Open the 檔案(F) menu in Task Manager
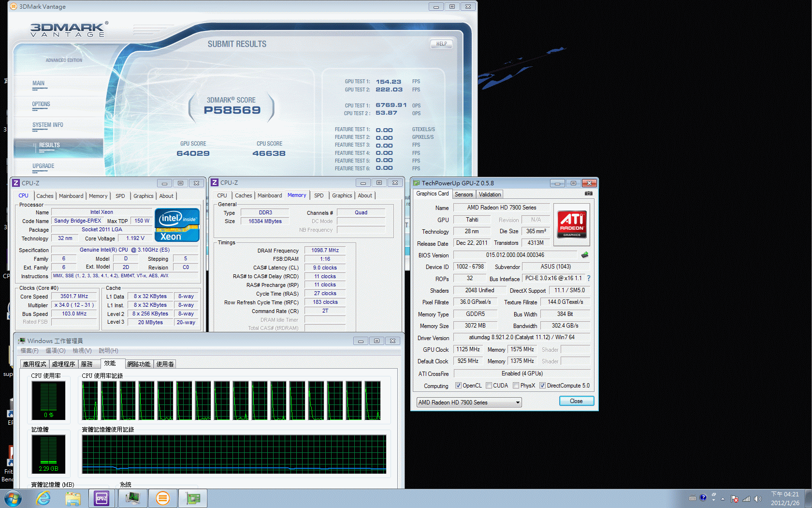812x508 pixels. pos(29,351)
